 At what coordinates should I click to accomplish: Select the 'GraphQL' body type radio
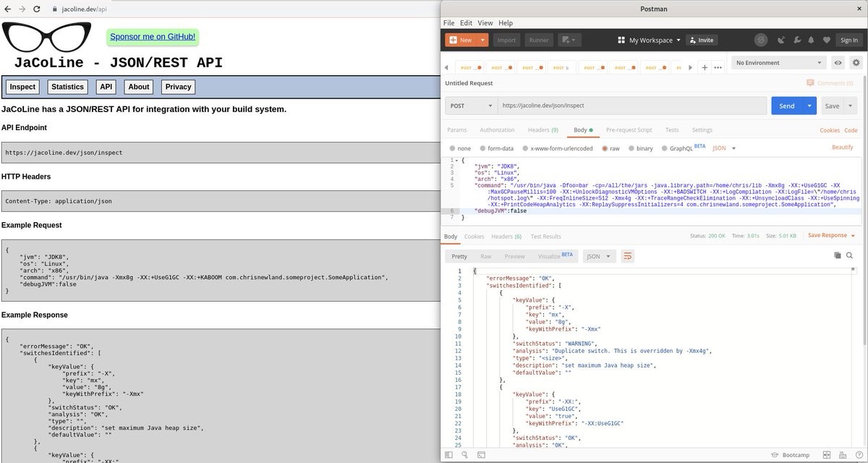click(663, 148)
